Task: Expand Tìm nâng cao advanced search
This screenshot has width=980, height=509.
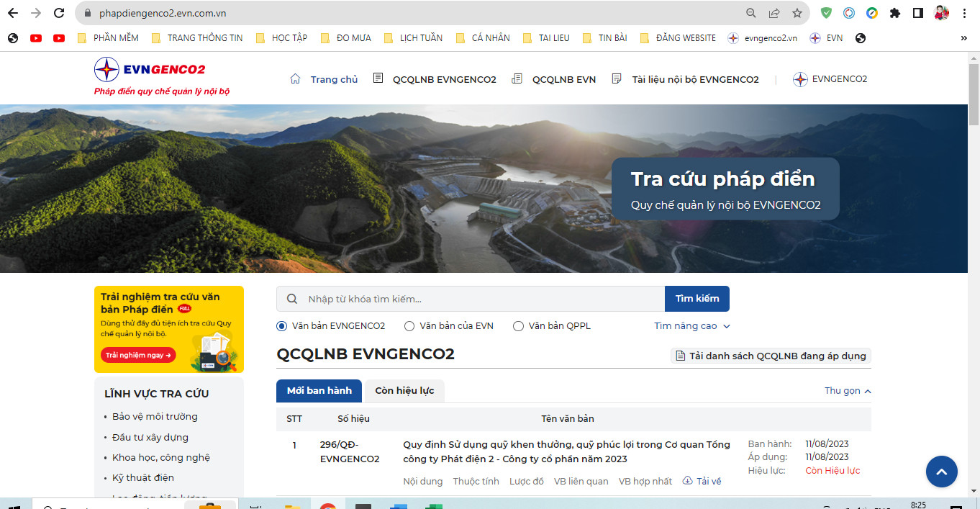Action: [x=692, y=326]
